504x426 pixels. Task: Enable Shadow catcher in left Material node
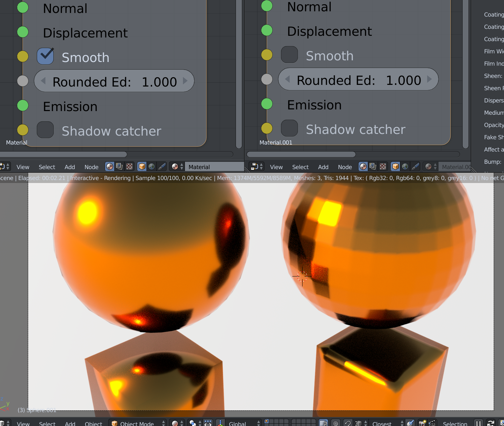[x=45, y=130]
